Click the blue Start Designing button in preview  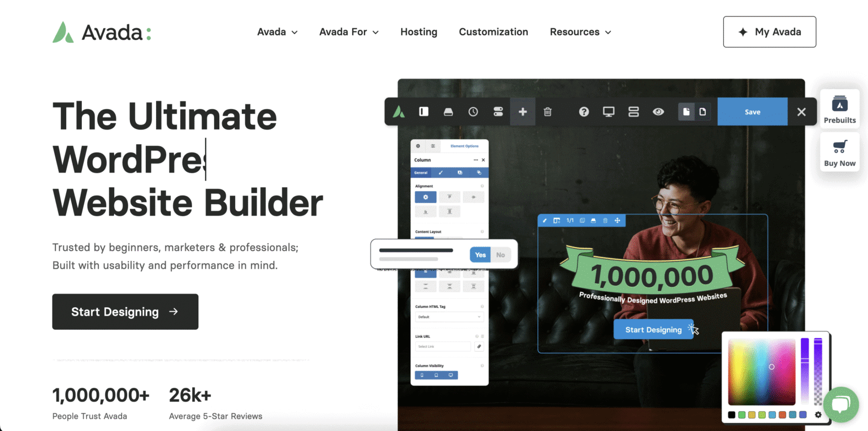pyautogui.click(x=653, y=330)
